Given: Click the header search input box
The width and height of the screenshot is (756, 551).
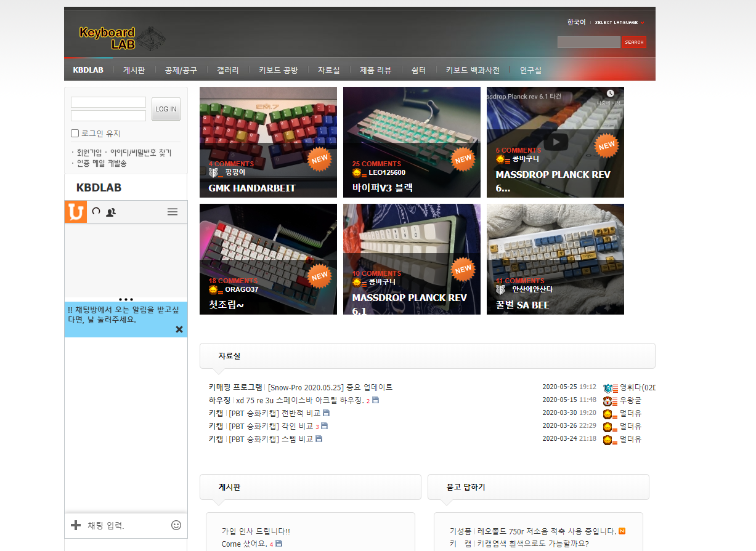Looking at the screenshot, I should 589,42.
